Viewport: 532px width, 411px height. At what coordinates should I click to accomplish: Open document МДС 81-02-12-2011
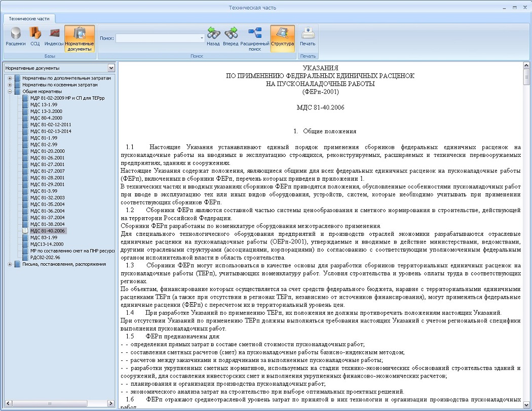pyautogui.click(x=51, y=125)
